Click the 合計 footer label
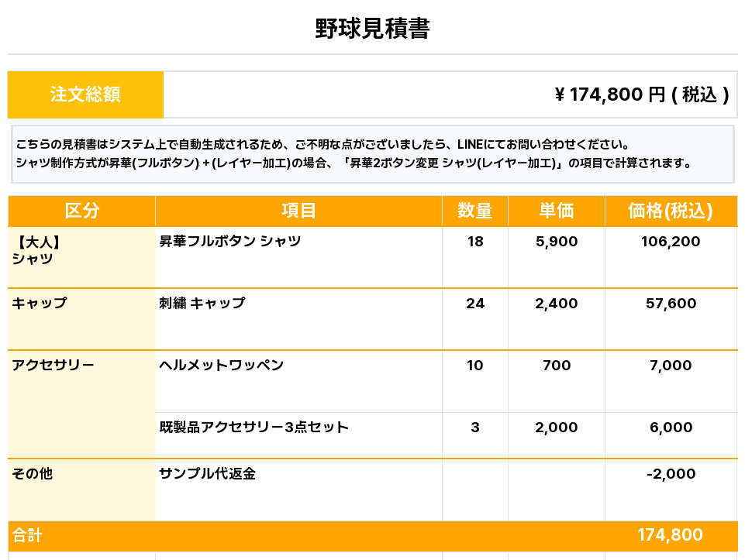745x560 pixels. click(28, 535)
